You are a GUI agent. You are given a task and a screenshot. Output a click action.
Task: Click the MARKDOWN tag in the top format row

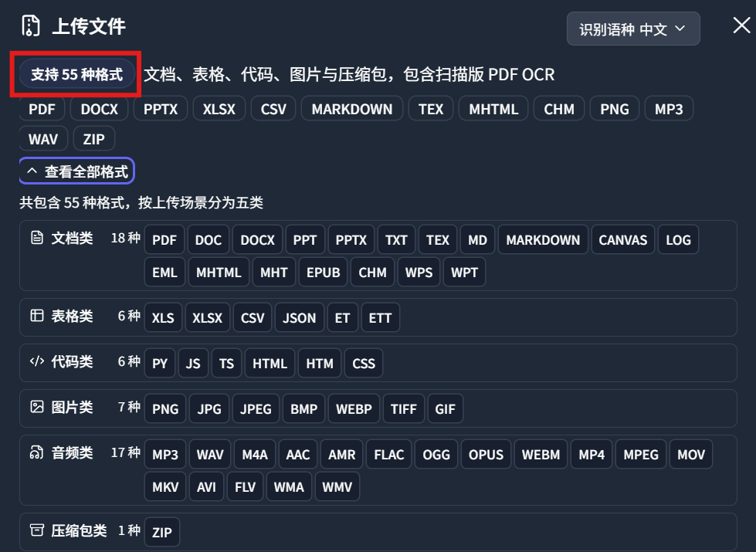pyautogui.click(x=352, y=109)
